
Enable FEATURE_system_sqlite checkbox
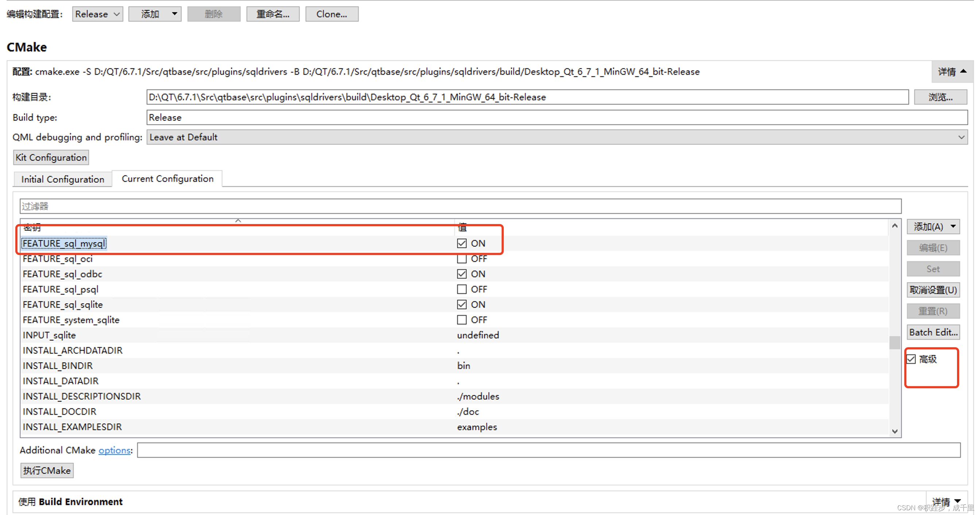pyautogui.click(x=462, y=320)
